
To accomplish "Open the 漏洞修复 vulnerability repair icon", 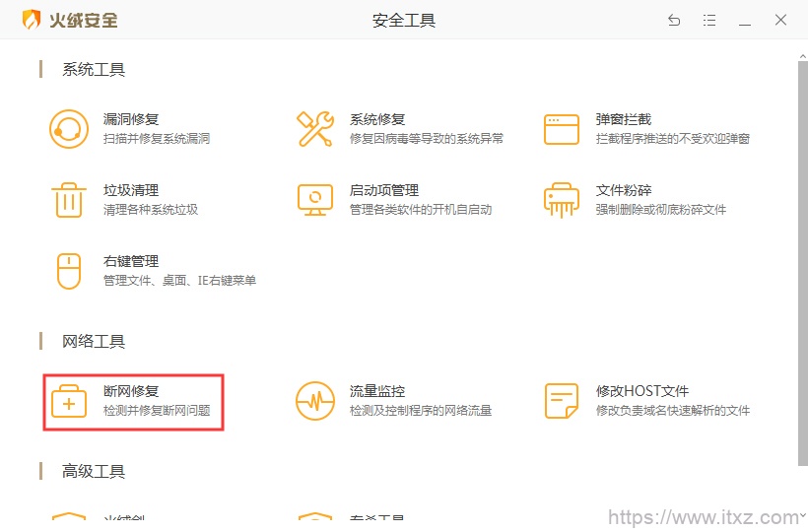I will [x=69, y=129].
